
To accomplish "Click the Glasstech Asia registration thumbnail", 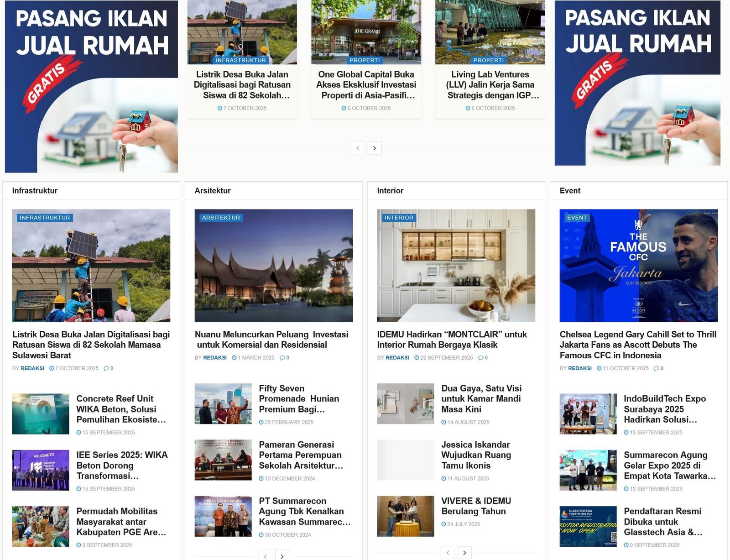I will [x=588, y=526].
